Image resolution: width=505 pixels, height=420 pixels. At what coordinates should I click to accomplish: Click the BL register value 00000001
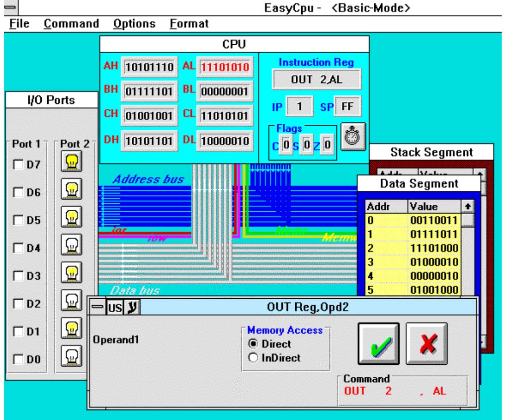pyautogui.click(x=225, y=91)
